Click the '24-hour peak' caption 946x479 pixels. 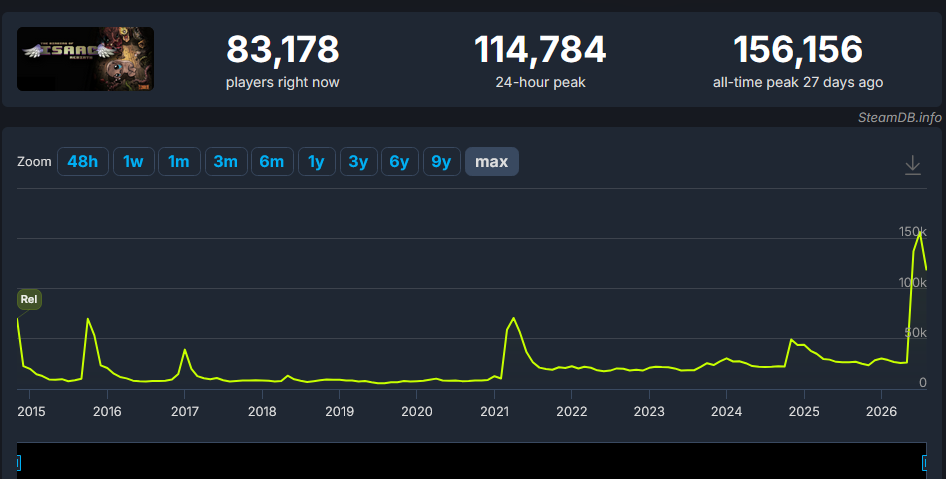(x=540, y=83)
